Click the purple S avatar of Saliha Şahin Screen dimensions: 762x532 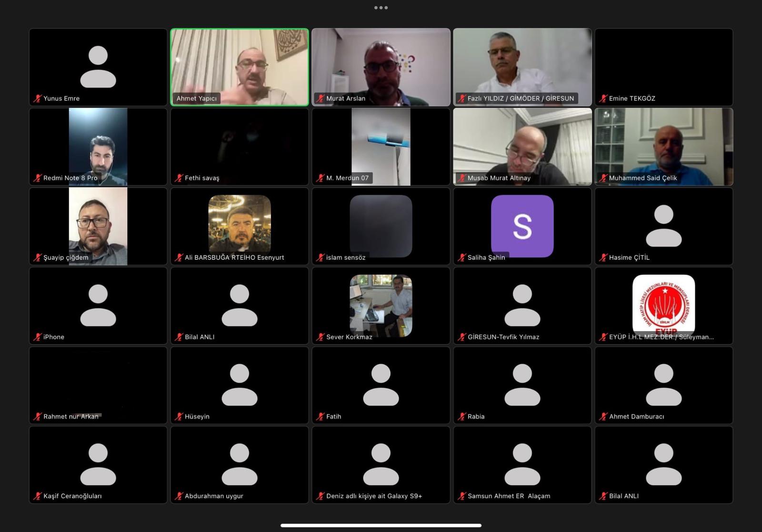(x=522, y=226)
